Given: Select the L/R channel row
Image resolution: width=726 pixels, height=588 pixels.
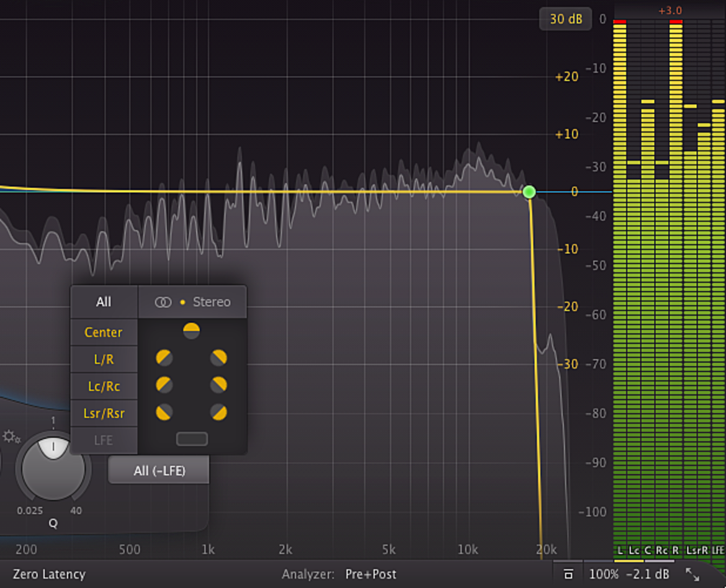Looking at the screenshot, I should pos(104,359).
